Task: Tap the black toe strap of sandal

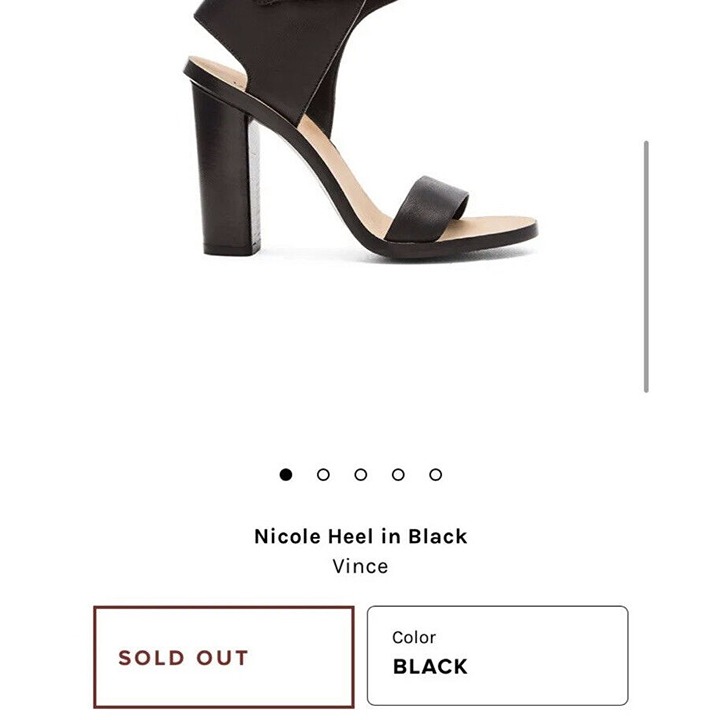Action: [427, 209]
